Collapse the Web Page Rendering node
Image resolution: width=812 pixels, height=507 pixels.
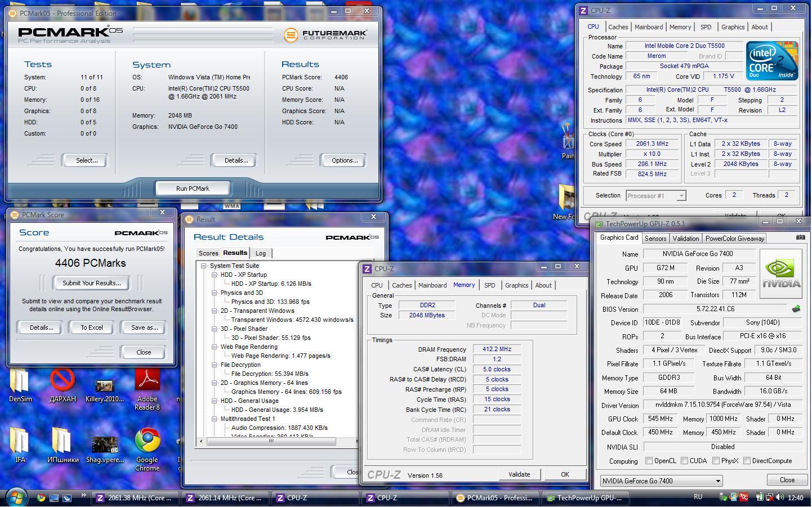[215, 347]
